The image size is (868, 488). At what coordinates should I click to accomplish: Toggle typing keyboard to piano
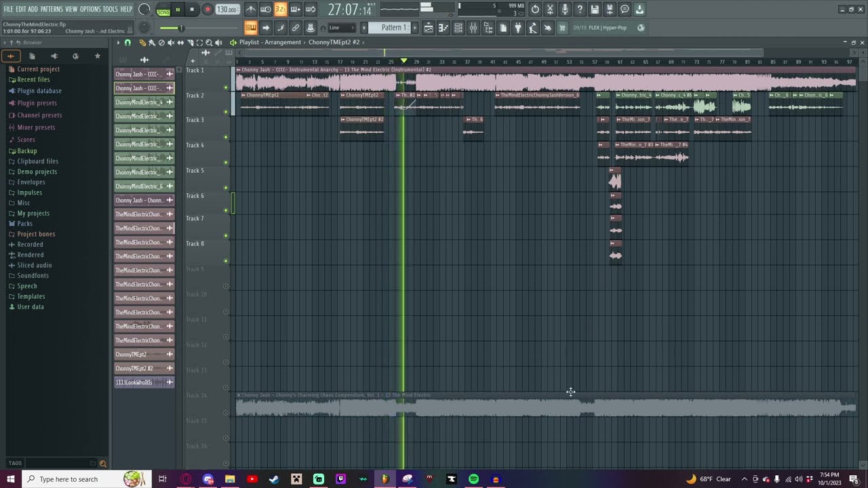(x=251, y=28)
